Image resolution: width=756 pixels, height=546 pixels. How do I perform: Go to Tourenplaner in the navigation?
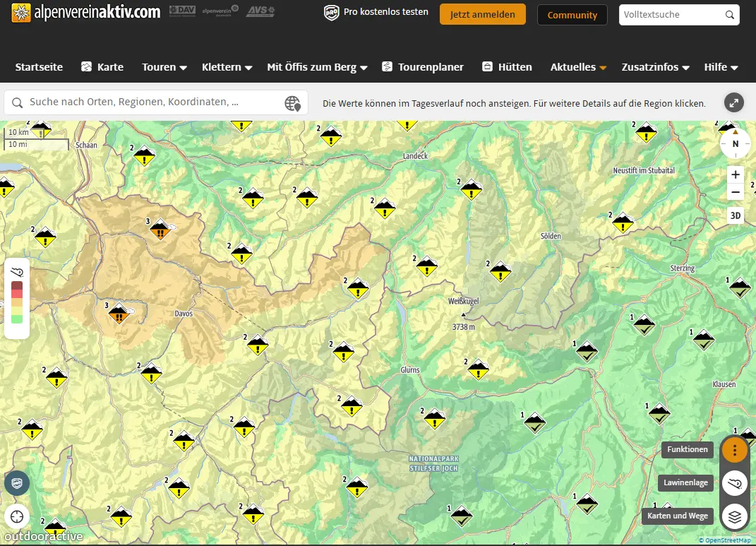tap(423, 67)
